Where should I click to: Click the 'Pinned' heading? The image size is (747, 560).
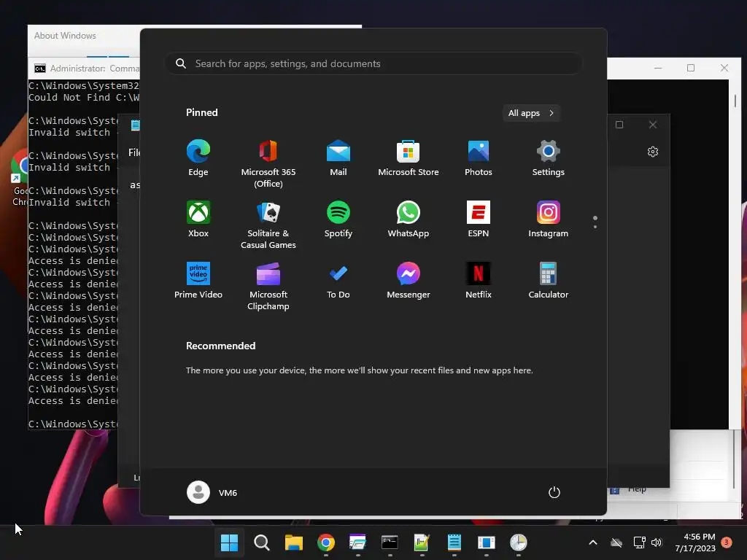[x=201, y=112]
